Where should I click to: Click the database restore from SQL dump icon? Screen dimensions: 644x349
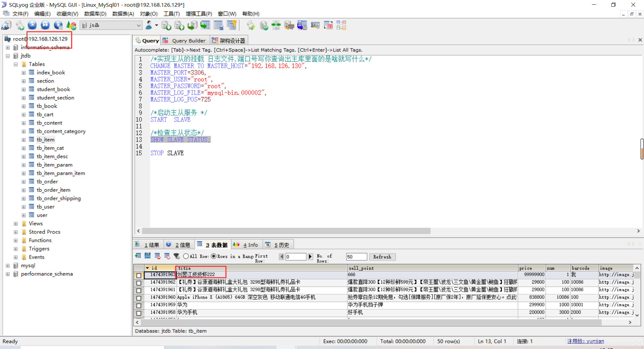(193, 25)
